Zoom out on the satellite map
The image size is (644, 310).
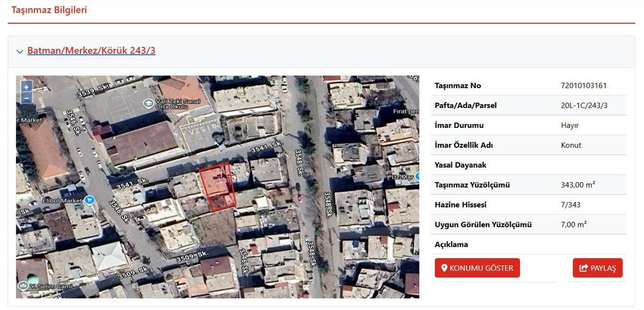click(x=26, y=98)
